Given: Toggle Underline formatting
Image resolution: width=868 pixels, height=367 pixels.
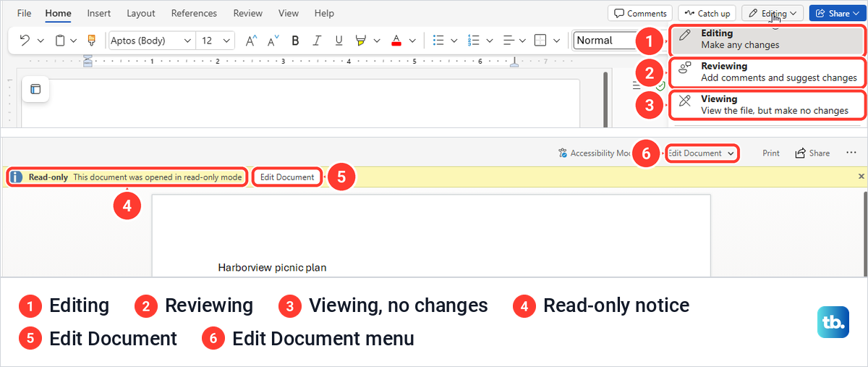Looking at the screenshot, I should click(x=338, y=41).
